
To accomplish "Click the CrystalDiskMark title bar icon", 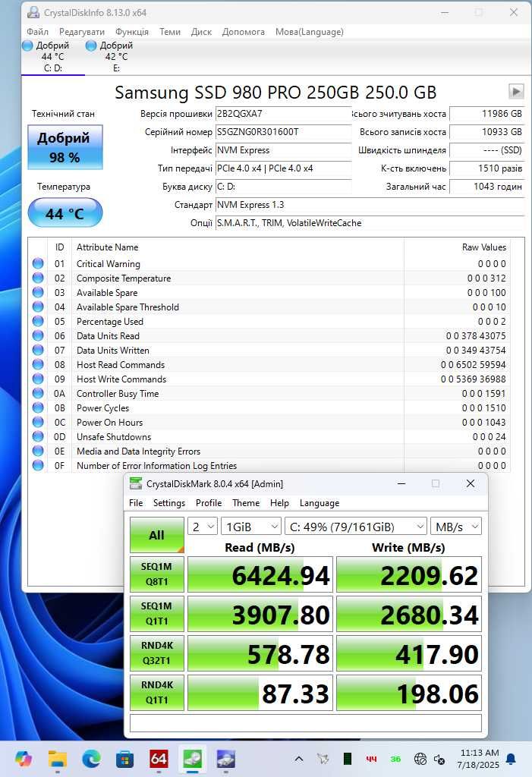I will pyautogui.click(x=135, y=483).
